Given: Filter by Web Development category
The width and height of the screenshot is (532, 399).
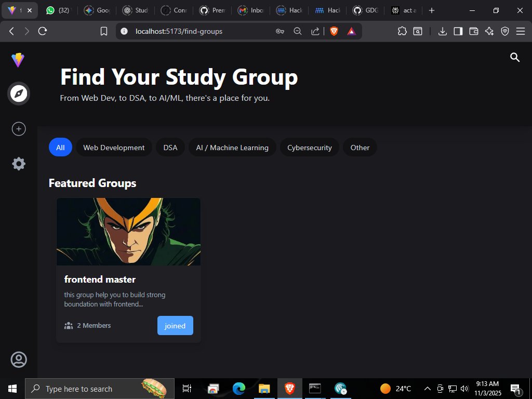Looking at the screenshot, I should point(114,147).
